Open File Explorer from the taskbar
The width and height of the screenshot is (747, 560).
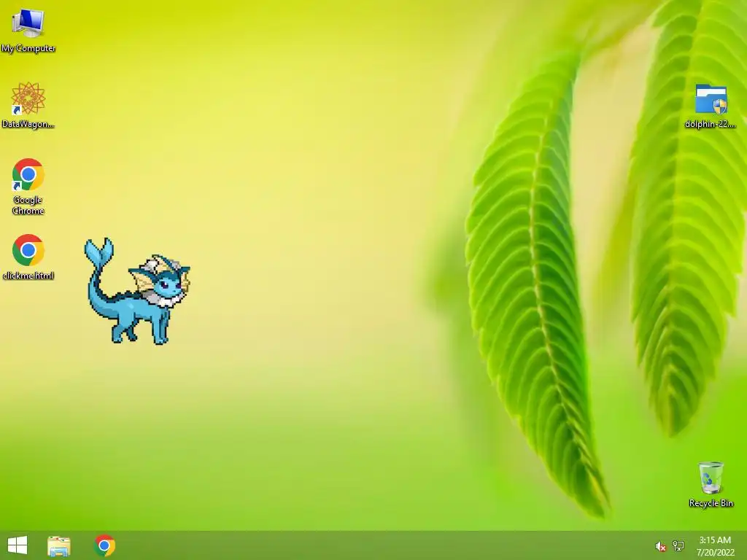[59, 545]
